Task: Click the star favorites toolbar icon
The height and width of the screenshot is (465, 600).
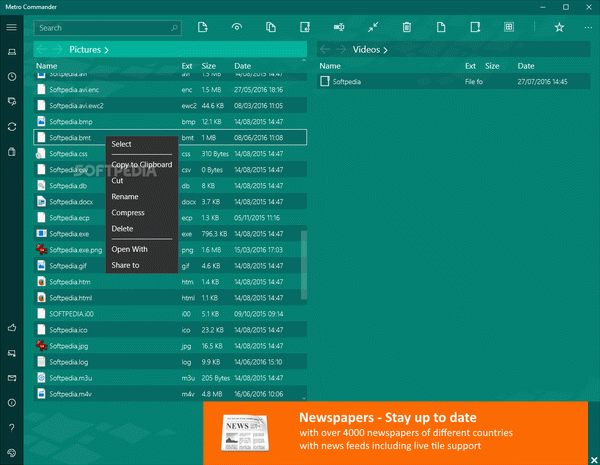Action: (x=559, y=27)
